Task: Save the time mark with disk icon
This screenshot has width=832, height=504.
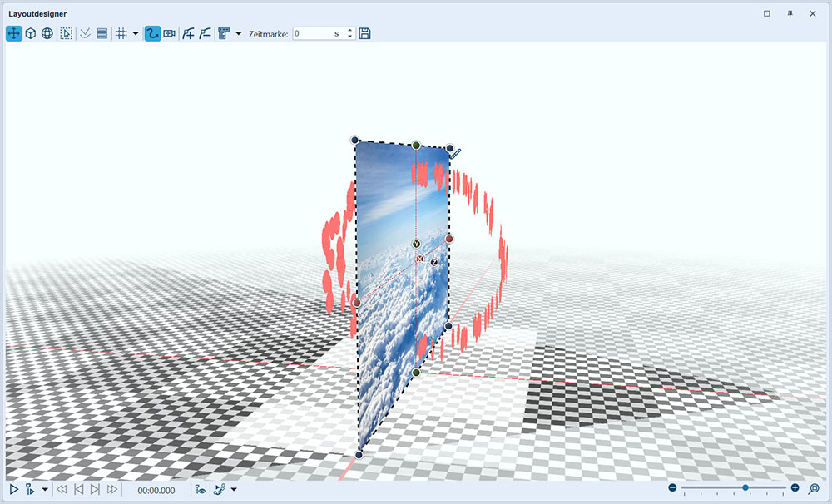Action: (x=364, y=33)
